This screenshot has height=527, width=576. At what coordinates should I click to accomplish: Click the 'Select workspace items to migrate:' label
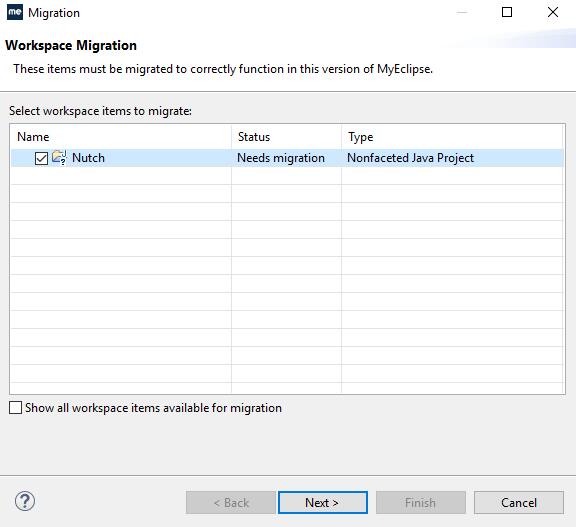pyautogui.click(x=100, y=111)
